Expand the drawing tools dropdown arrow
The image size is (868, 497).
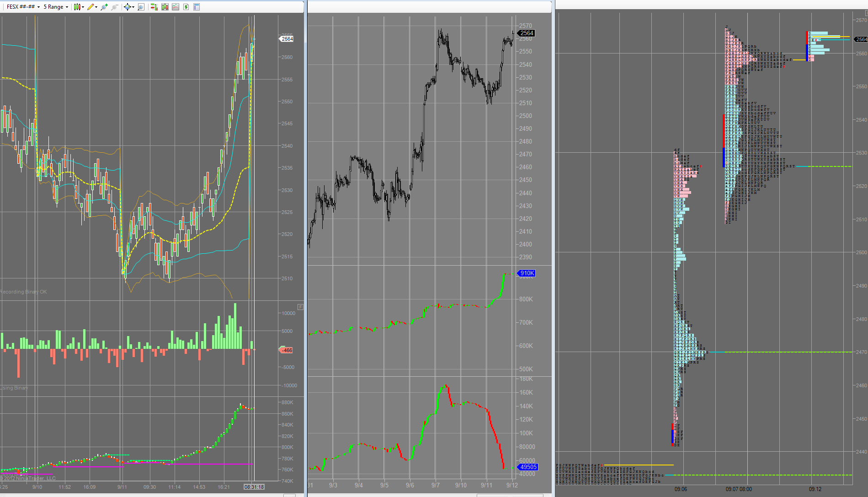[96, 7]
